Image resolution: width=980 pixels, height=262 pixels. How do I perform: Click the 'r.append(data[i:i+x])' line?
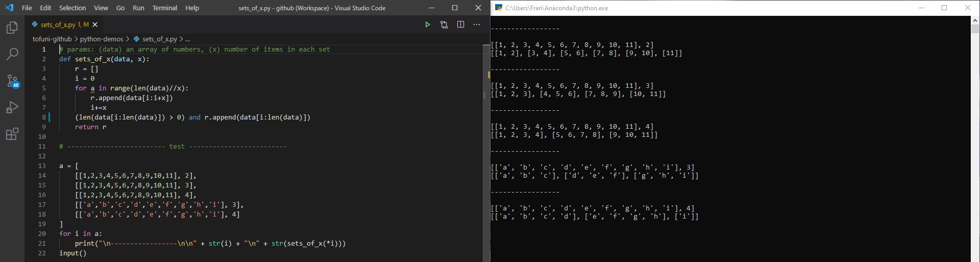tap(132, 98)
